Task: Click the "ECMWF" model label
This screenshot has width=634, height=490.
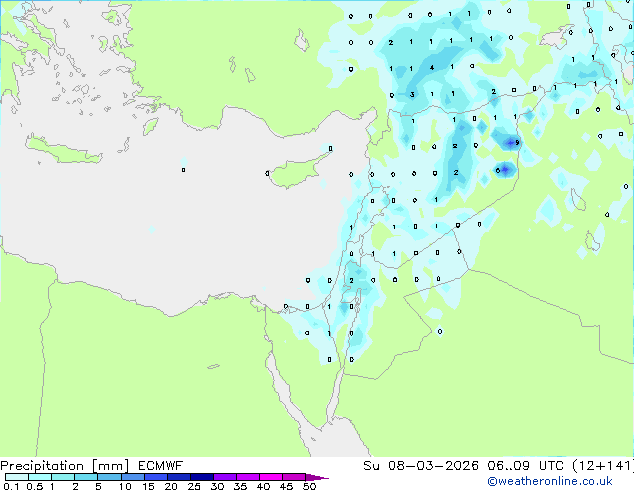Action: coord(161,466)
